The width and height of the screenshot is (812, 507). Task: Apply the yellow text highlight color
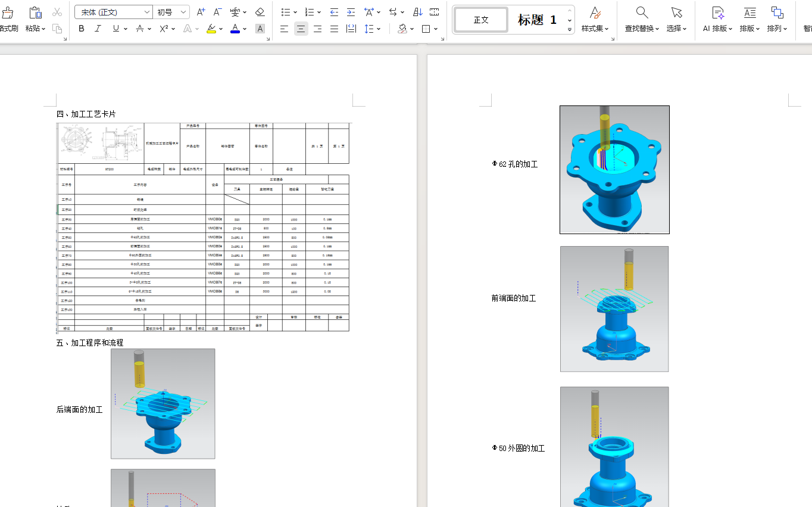211,29
